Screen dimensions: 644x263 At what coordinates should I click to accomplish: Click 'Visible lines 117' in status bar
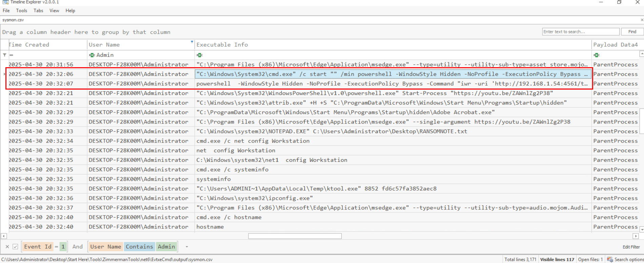557,260
